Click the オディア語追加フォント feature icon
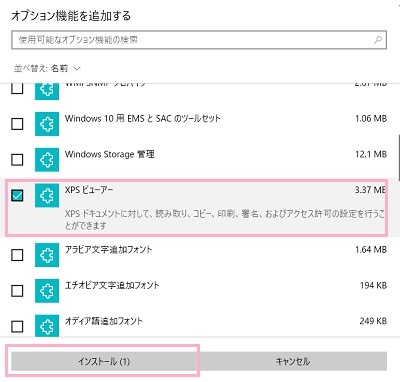This screenshot has height=382, width=400. click(47, 326)
